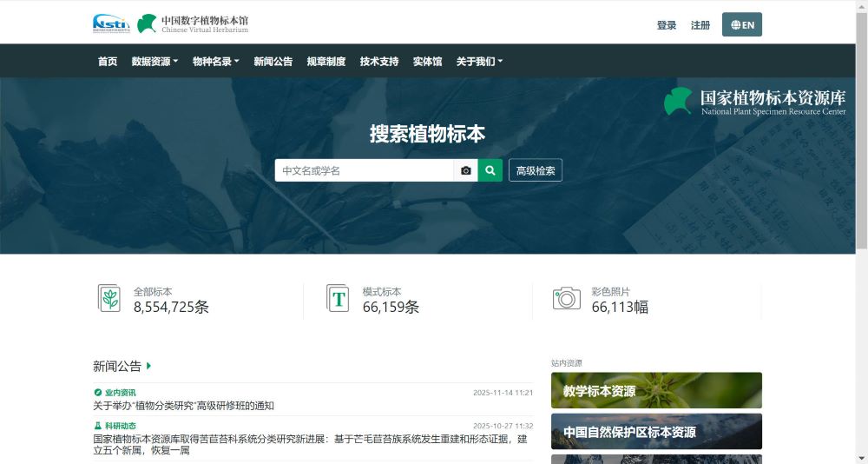
Task: Click the 登录 login link
Action: (x=667, y=25)
